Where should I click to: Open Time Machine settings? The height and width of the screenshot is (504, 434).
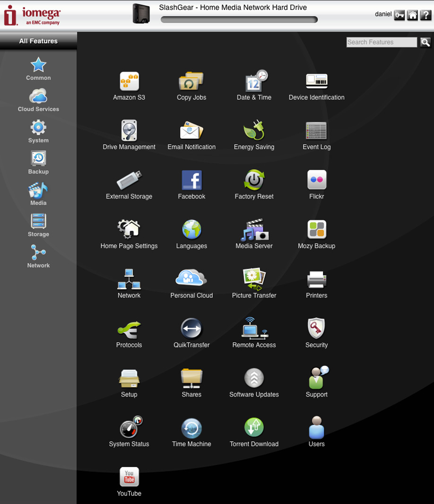(191, 428)
